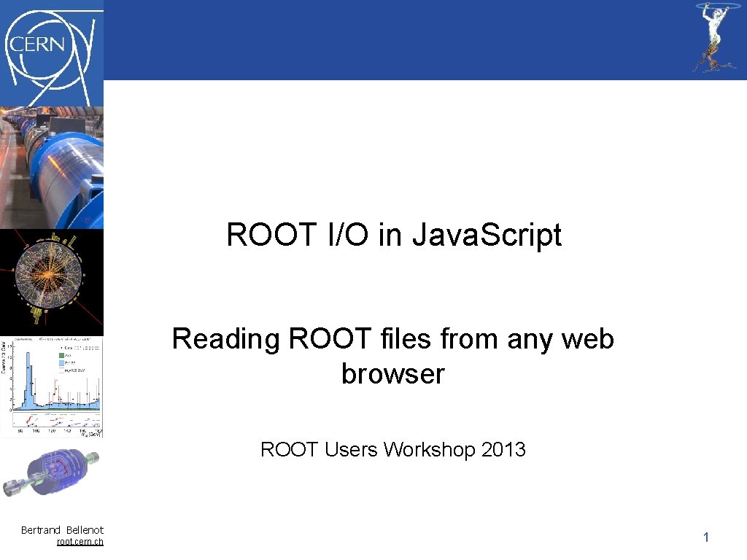
Task: Click the author name 'Bertrand Bellenot'
Action: tap(62, 530)
